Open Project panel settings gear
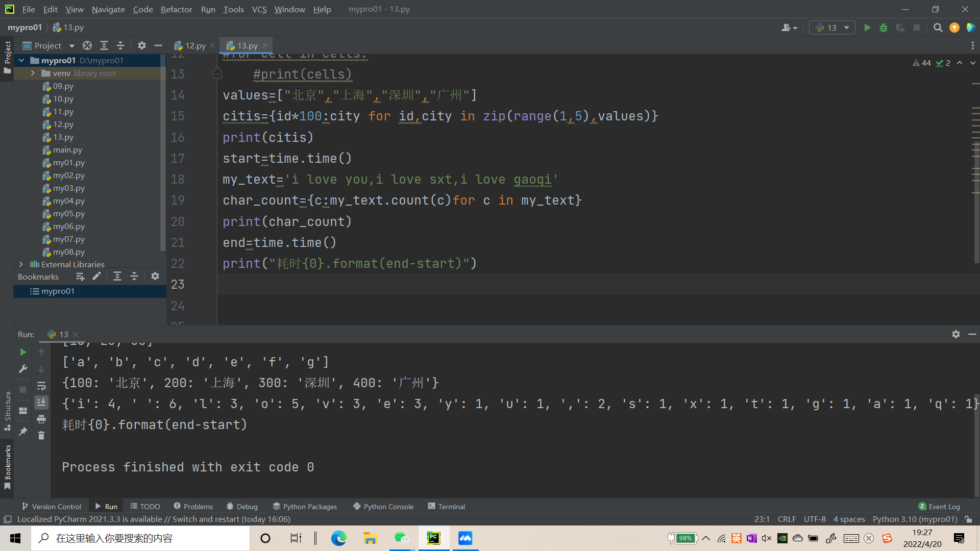This screenshot has width=980, height=551. 142,45
